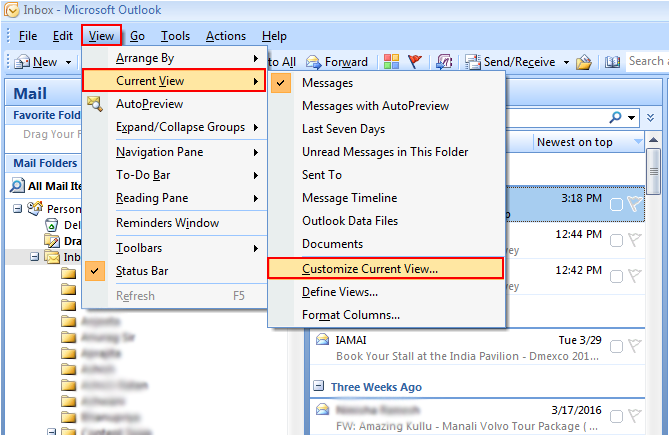The image size is (669, 435).
Task: Select the Current View menu item
Action: coord(174,81)
